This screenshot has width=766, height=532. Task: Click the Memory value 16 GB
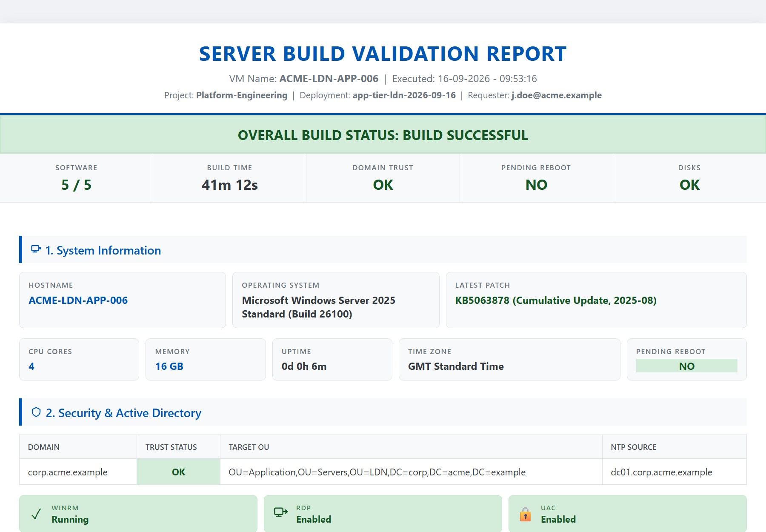coord(169,366)
